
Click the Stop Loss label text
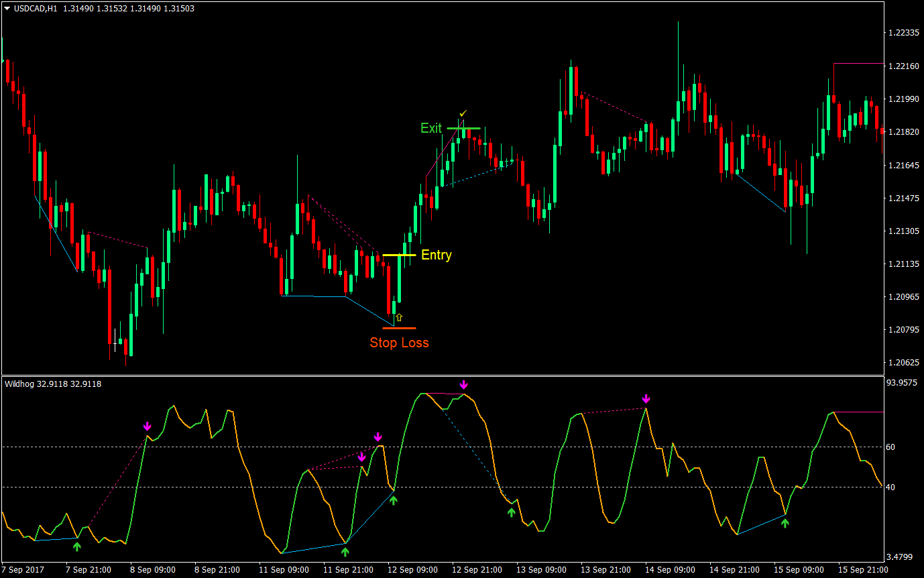click(x=400, y=342)
